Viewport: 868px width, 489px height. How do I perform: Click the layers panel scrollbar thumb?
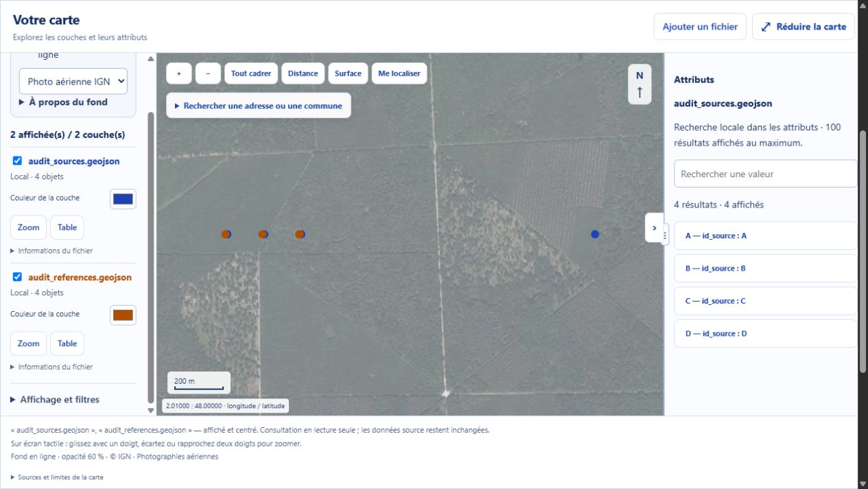tap(151, 258)
